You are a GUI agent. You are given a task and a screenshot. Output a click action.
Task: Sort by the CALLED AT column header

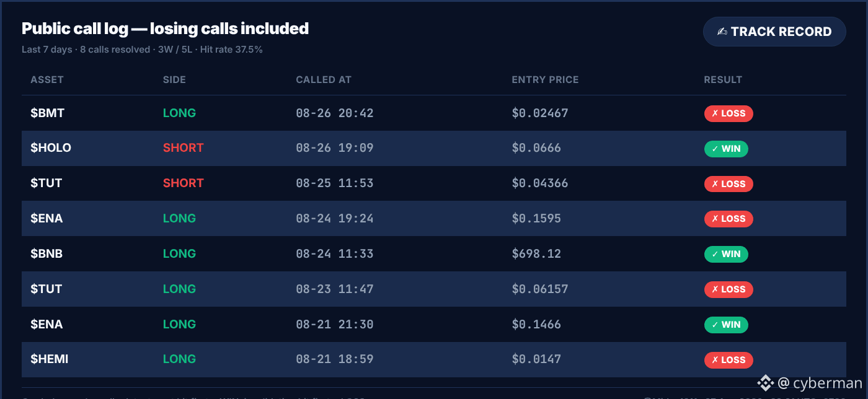pos(324,80)
